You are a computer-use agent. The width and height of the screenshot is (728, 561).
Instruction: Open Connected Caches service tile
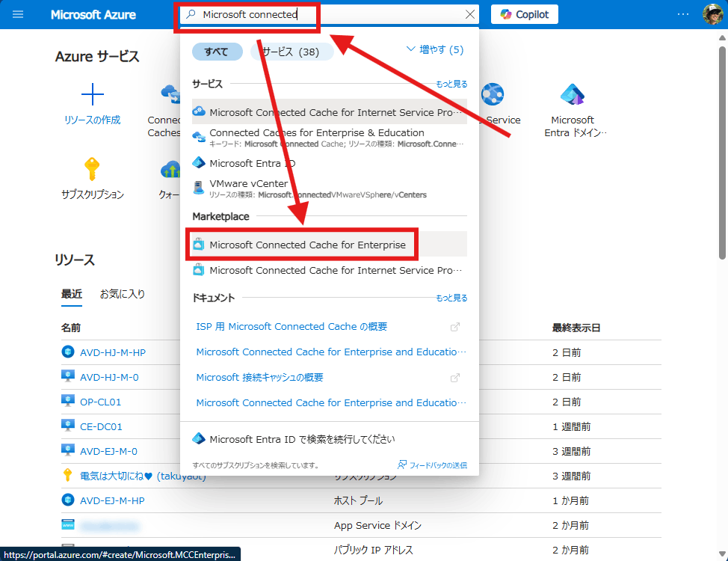[x=165, y=111]
